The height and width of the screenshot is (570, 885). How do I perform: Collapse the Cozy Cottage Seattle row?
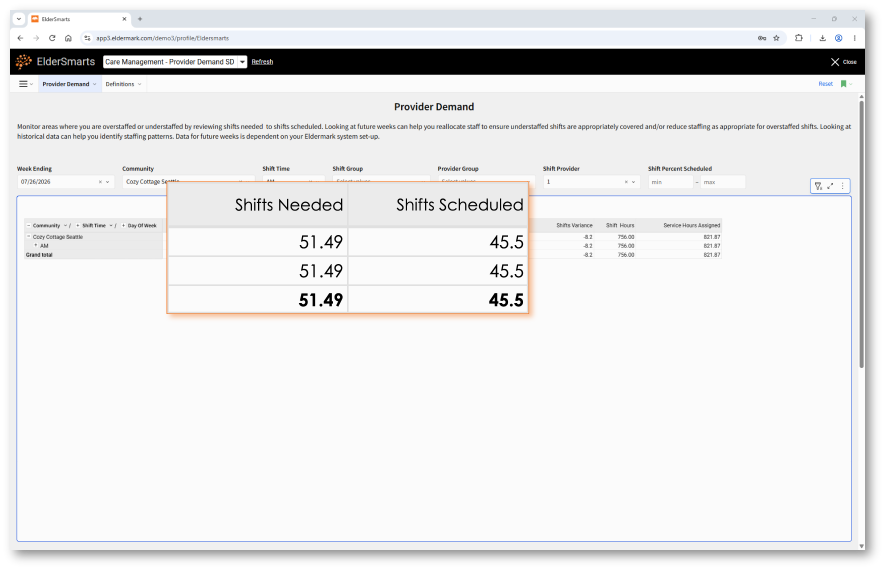coord(29,237)
